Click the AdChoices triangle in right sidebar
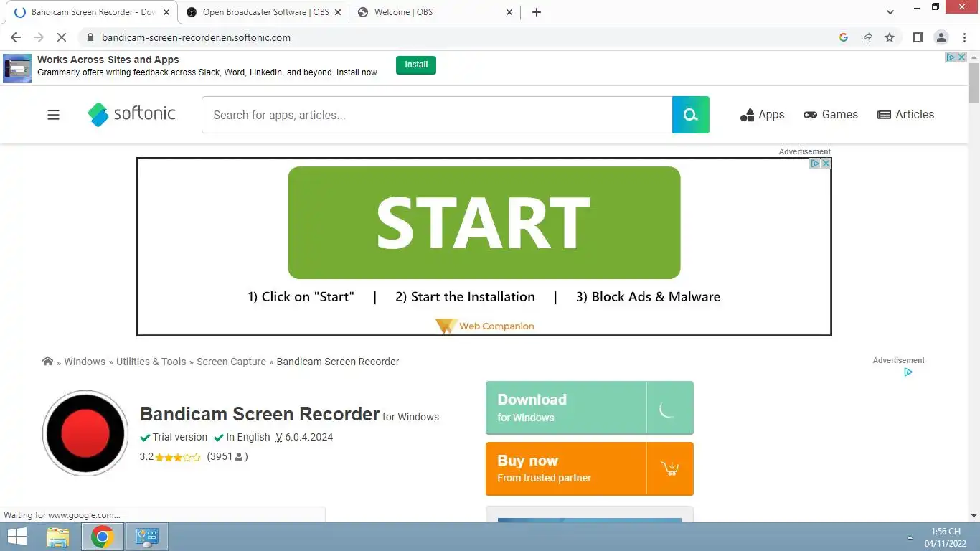The height and width of the screenshot is (551, 980). (x=908, y=372)
